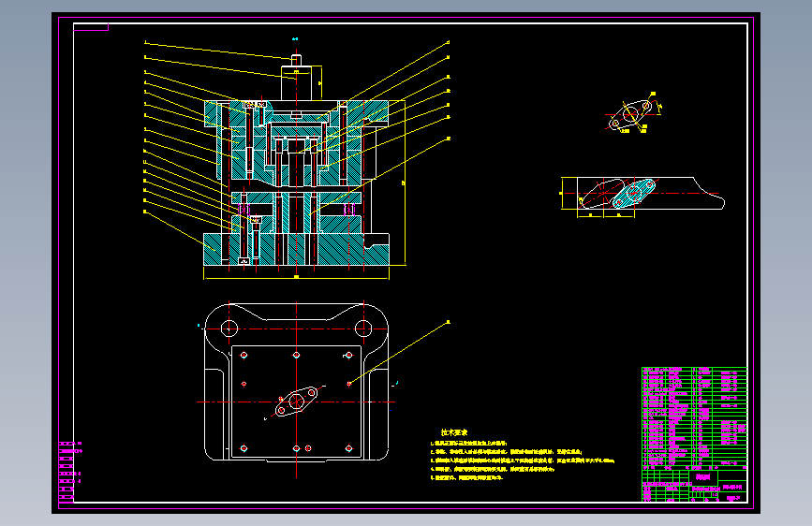This screenshot has height=526, width=812.
Task: Pick the overall height dimension beside section view
Action: (x=404, y=183)
